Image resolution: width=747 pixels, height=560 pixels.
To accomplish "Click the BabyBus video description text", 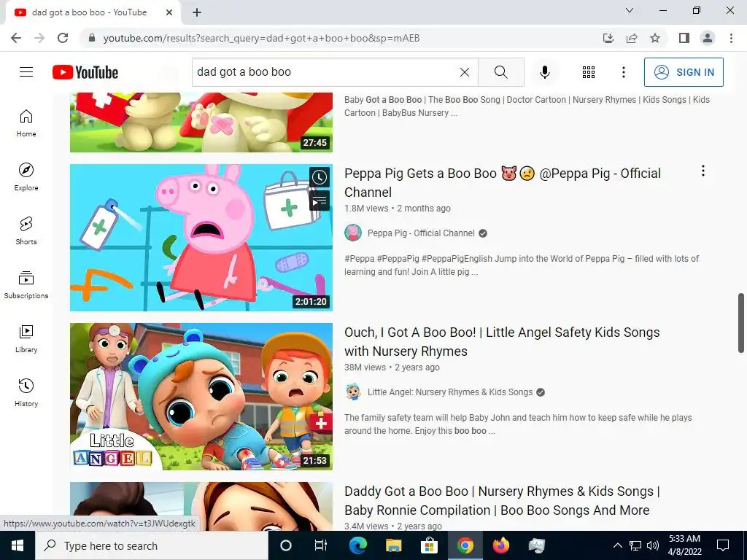I will (x=527, y=106).
